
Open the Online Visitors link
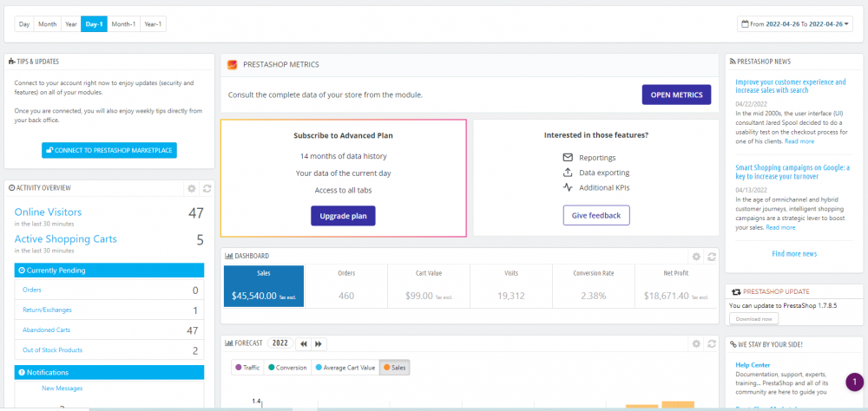48,212
